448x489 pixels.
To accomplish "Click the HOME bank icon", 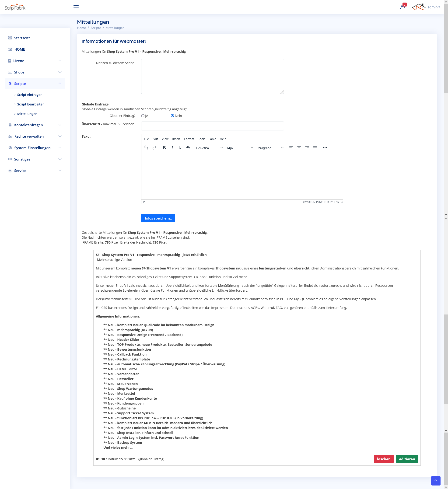I will 10,49.
